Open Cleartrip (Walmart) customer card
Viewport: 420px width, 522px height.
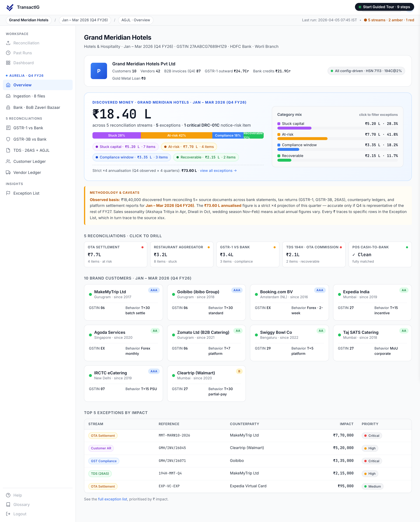(x=206, y=384)
